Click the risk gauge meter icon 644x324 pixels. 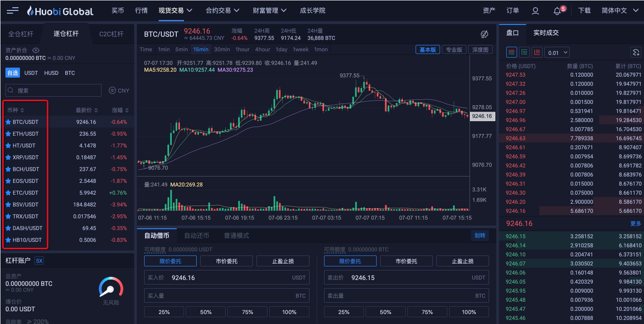coord(111,288)
